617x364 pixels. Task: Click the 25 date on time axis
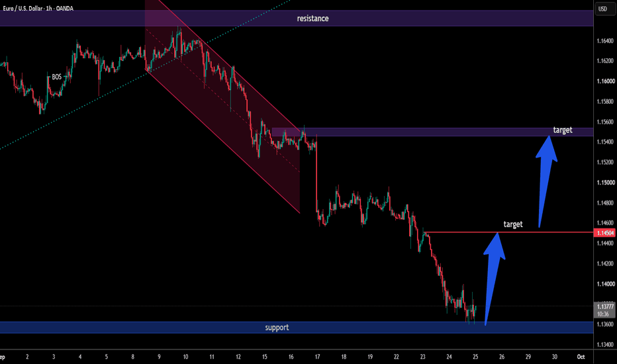(475, 357)
